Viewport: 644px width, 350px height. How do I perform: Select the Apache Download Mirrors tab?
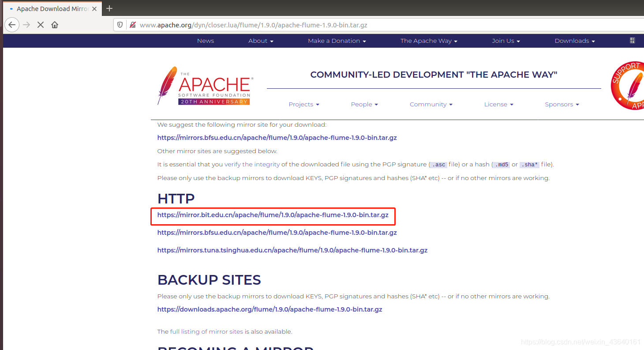[52, 9]
